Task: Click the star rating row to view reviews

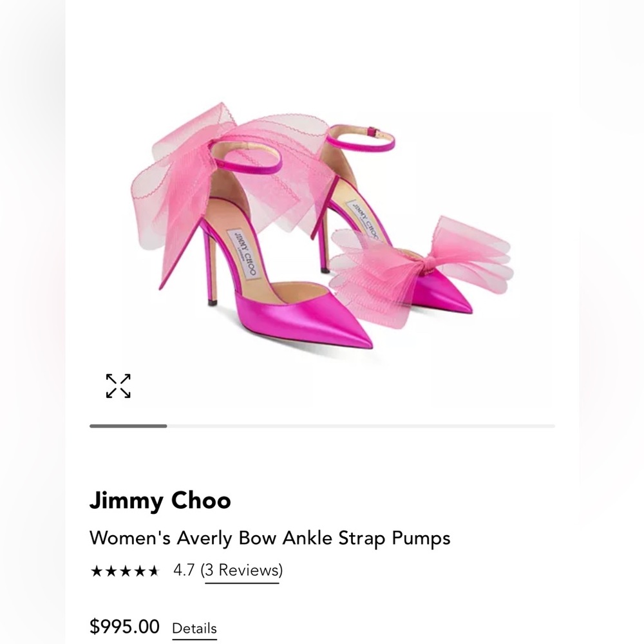Action: [126, 570]
